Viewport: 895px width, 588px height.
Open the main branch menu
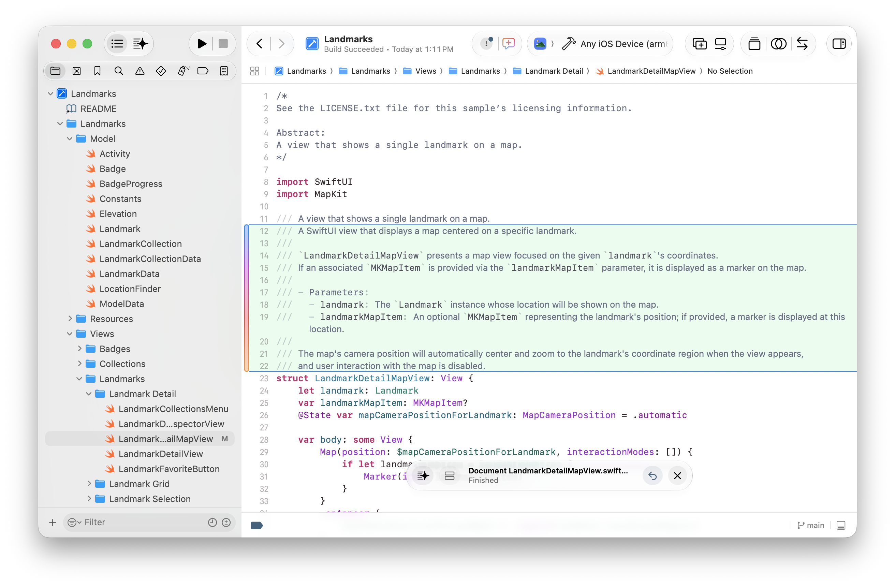coord(810,526)
